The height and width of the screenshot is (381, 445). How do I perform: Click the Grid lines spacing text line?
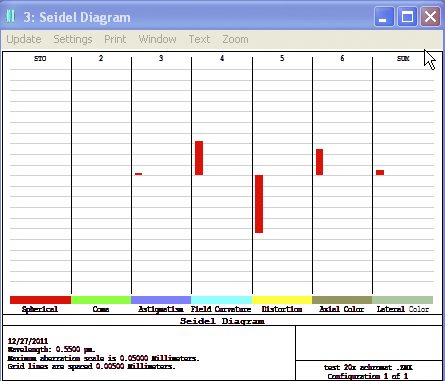tap(91, 367)
